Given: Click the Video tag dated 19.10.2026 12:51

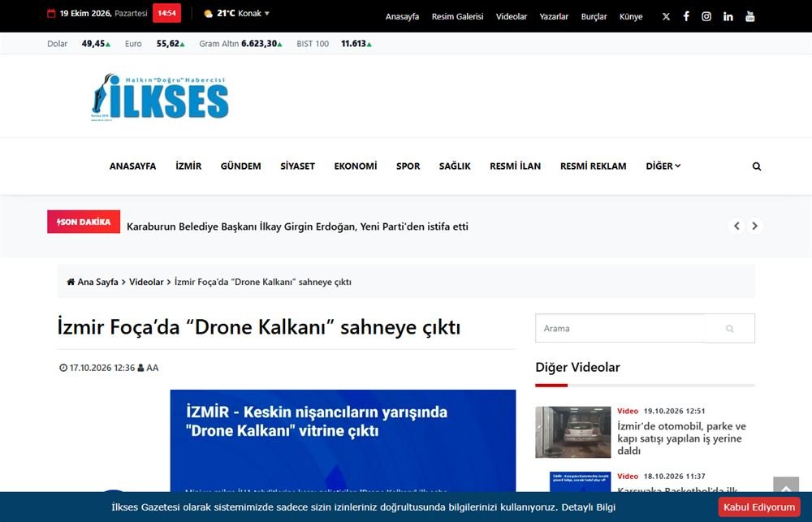Looking at the screenshot, I should tap(628, 411).
